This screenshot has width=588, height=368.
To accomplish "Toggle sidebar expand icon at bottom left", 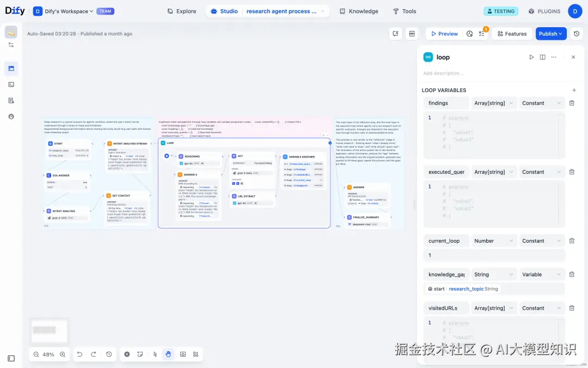I will [x=11, y=358].
